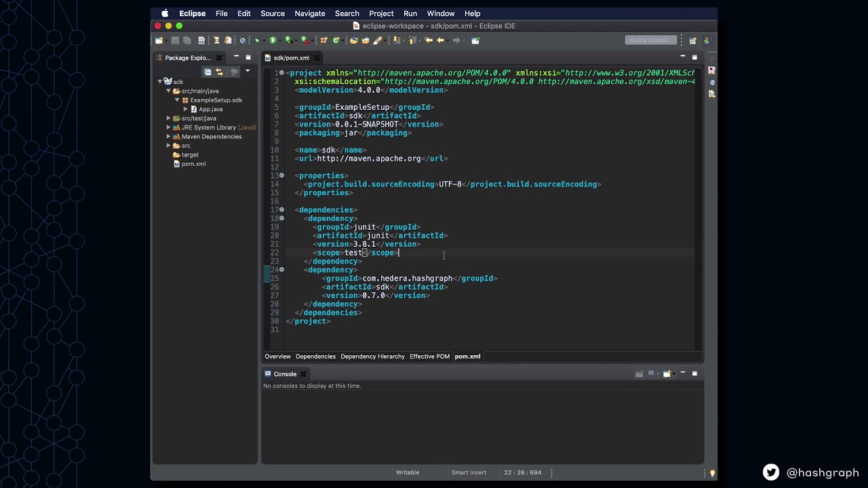Click the Next Annotation arrow icon
The image size is (868, 488).
coord(396,40)
